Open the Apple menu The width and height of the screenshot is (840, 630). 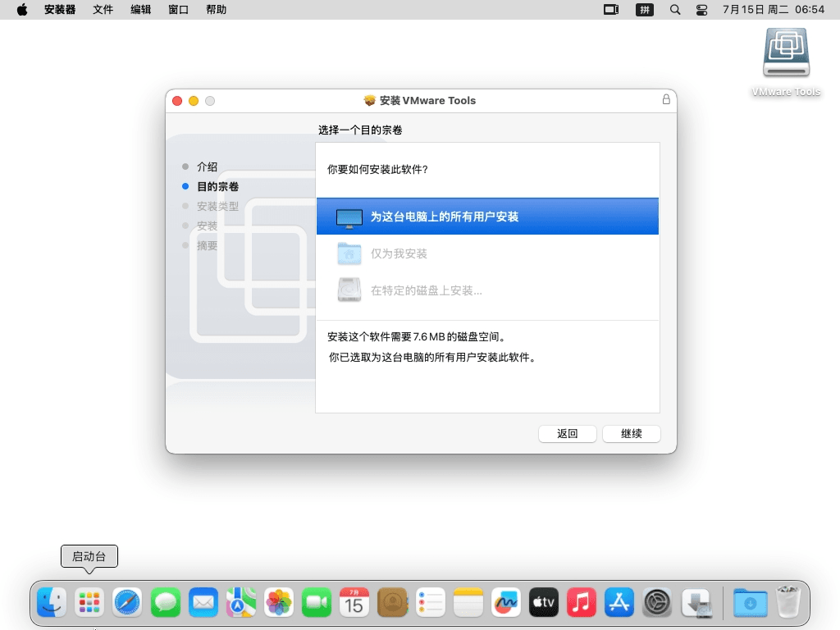[22, 10]
